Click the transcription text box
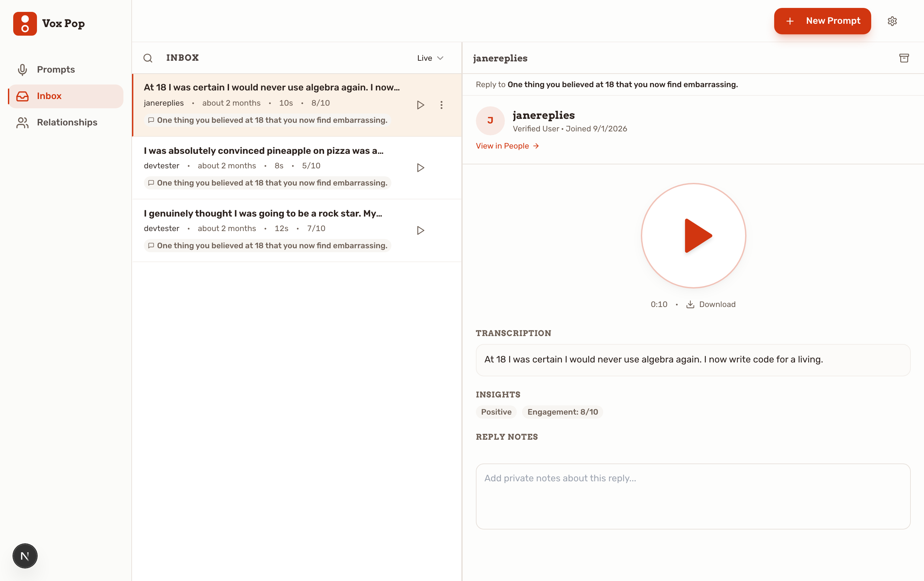924x581 pixels. [693, 360]
